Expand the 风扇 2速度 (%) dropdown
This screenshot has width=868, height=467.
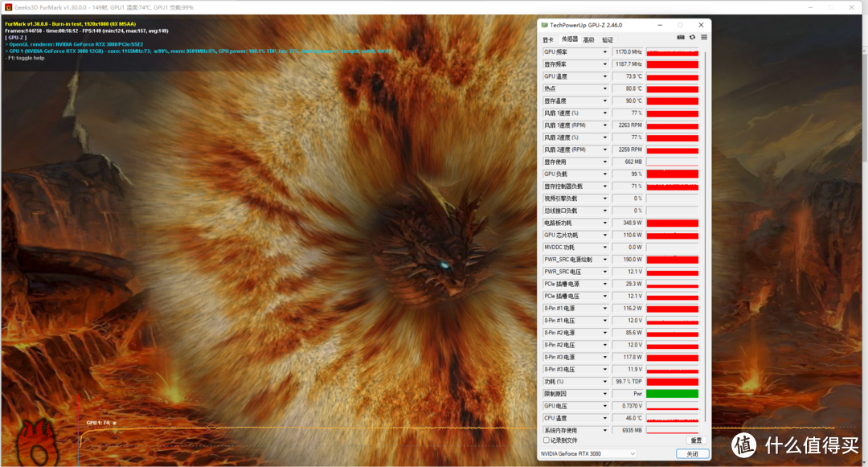[604, 137]
